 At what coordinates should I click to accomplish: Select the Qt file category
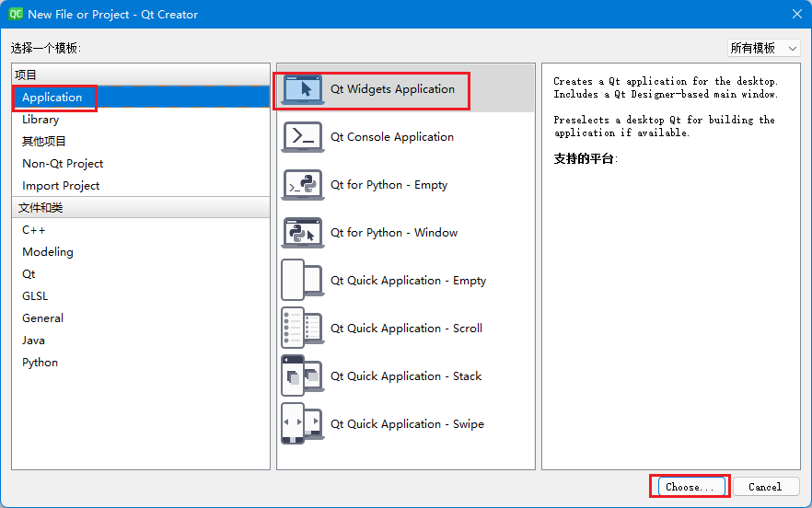pyautogui.click(x=141, y=274)
